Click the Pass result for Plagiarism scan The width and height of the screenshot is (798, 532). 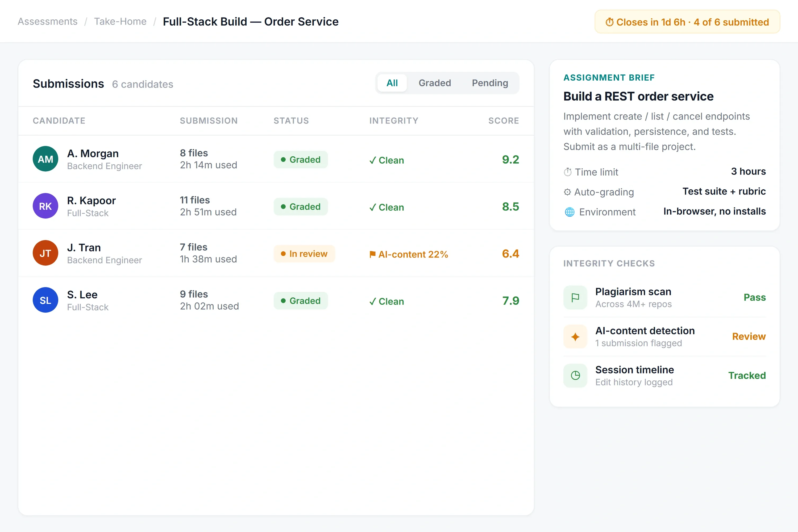755,297
